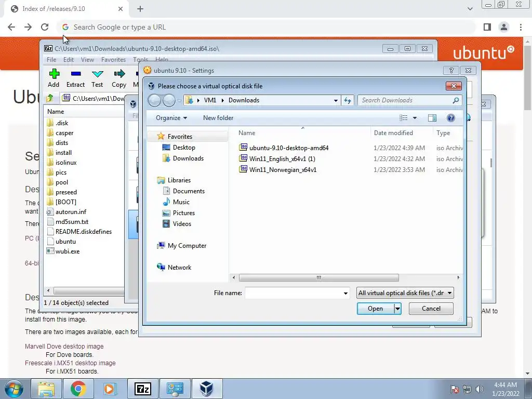
Task: Click Marvell Dove desktop image link
Action: point(64,347)
